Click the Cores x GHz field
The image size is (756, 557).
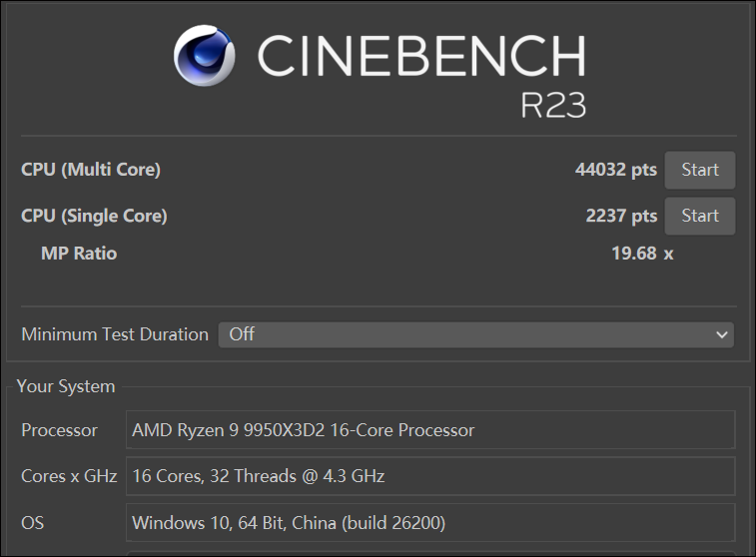point(430,476)
